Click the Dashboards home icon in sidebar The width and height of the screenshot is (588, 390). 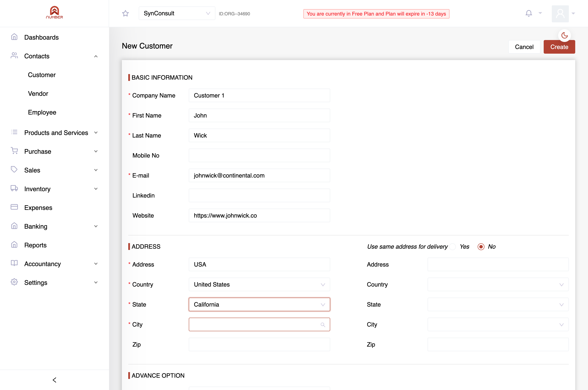tap(14, 37)
